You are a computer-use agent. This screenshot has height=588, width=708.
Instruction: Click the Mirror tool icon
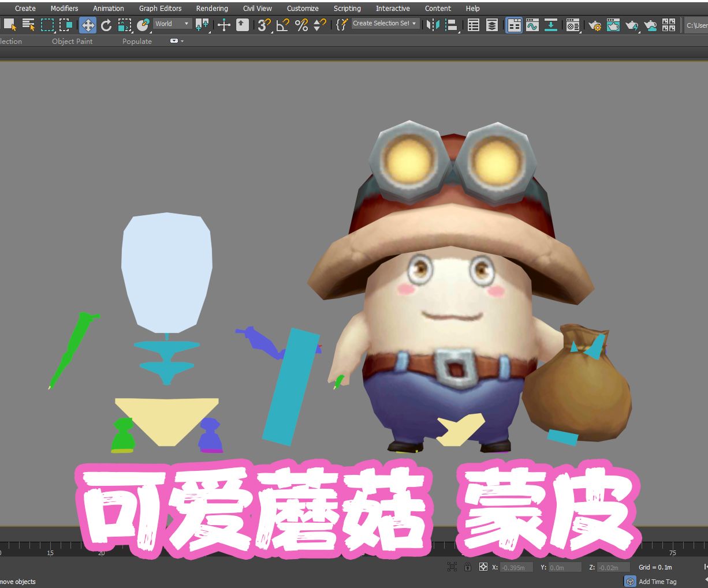pos(433,25)
